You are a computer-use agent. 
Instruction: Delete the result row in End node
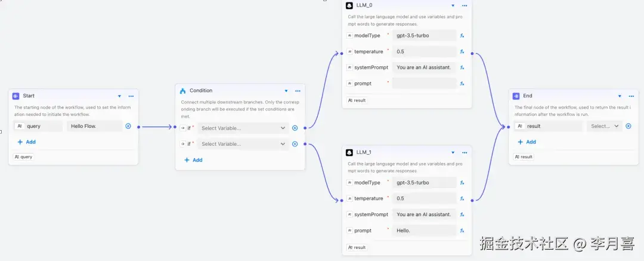click(x=628, y=126)
